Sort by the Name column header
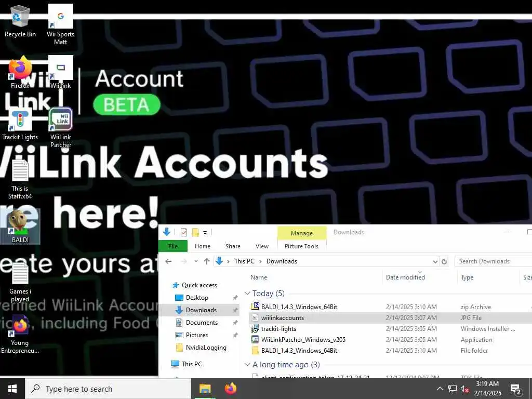The width and height of the screenshot is (532, 399). [x=259, y=277]
